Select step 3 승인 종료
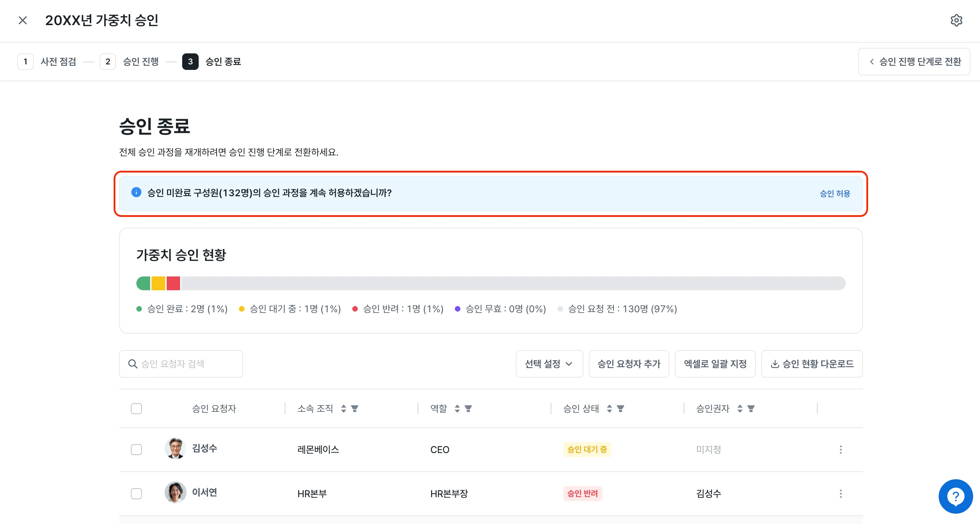 [x=211, y=62]
